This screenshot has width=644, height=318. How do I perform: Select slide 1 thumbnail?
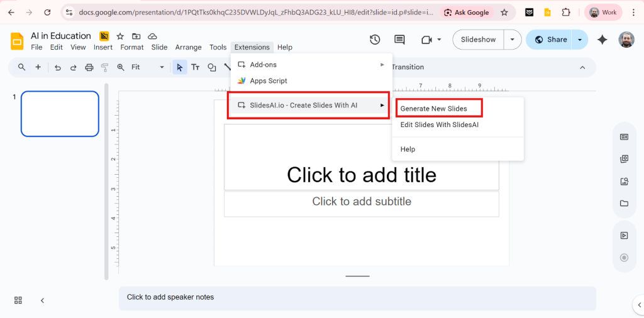[60, 114]
